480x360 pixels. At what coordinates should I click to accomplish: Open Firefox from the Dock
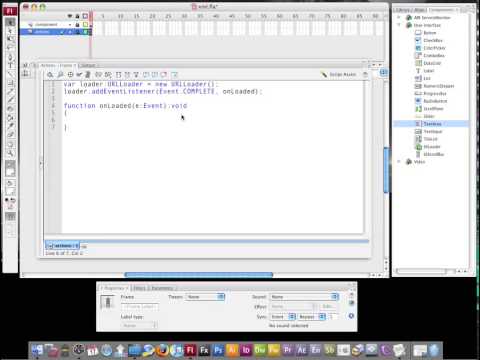(163, 350)
